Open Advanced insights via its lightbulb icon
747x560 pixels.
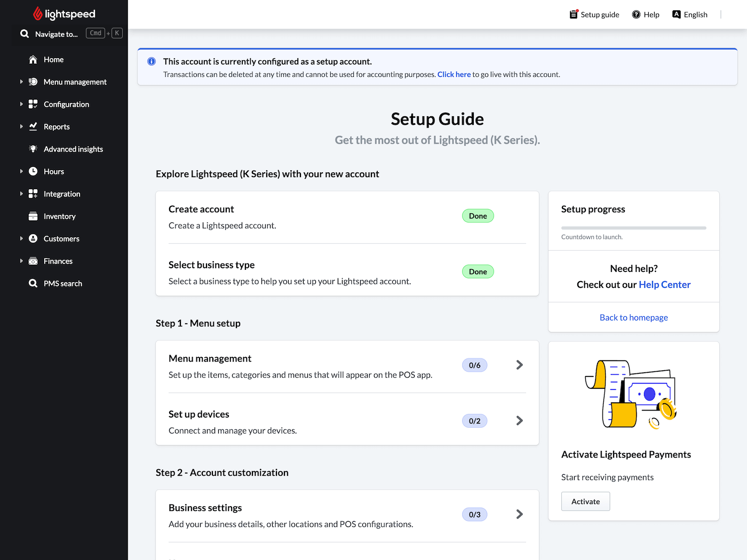(33, 149)
